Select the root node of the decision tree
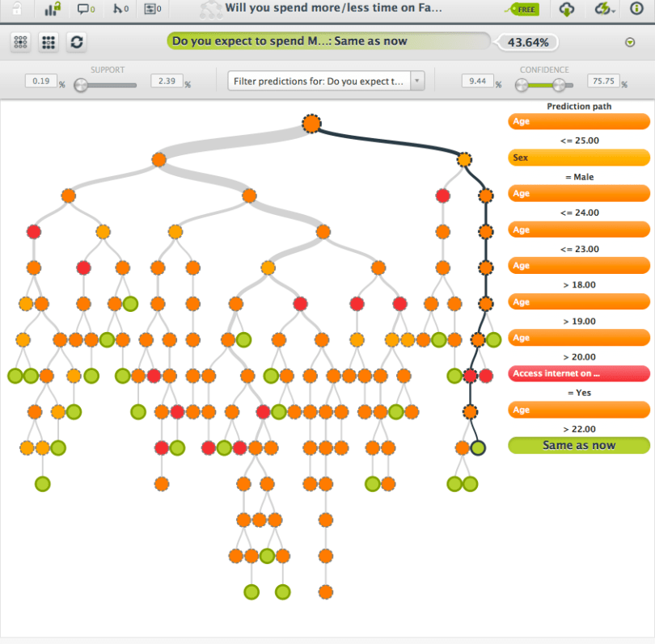 click(311, 124)
